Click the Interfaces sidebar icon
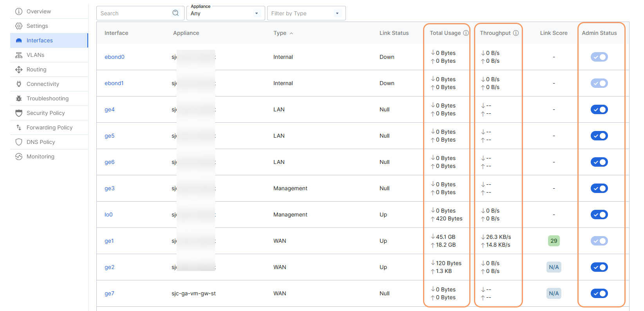Image resolution: width=644 pixels, height=311 pixels. pyautogui.click(x=19, y=40)
